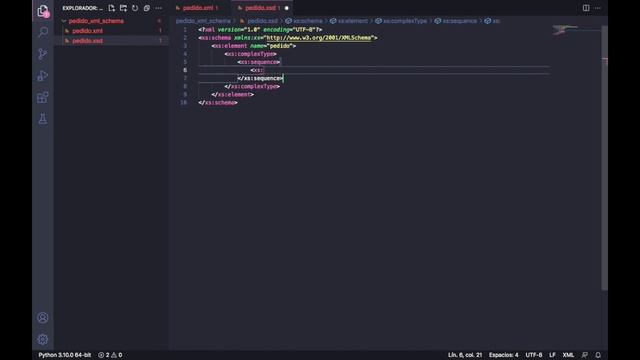Image resolution: width=640 pixels, height=360 pixels.
Task: Change language mode XML
Action: [x=568, y=355]
